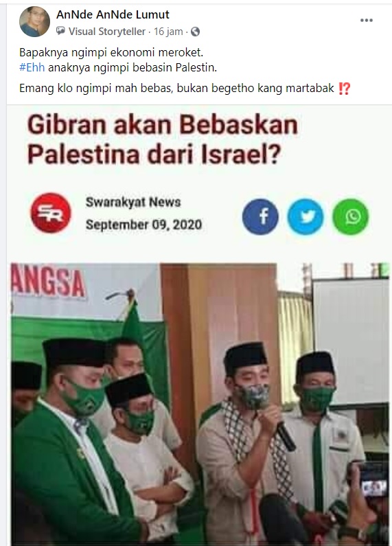Click the September 09, 2020 date
This screenshot has height=546, width=392.
click(143, 225)
